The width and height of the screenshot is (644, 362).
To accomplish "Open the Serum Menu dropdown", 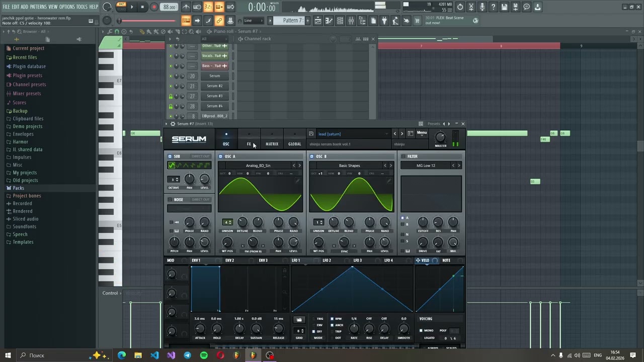I will [x=422, y=133].
